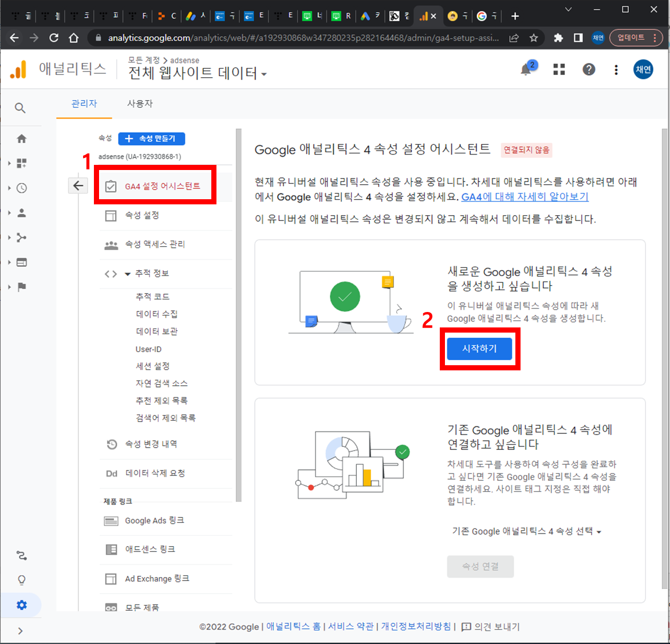Open the help question mark icon
This screenshot has height=644, width=670.
pos(589,70)
